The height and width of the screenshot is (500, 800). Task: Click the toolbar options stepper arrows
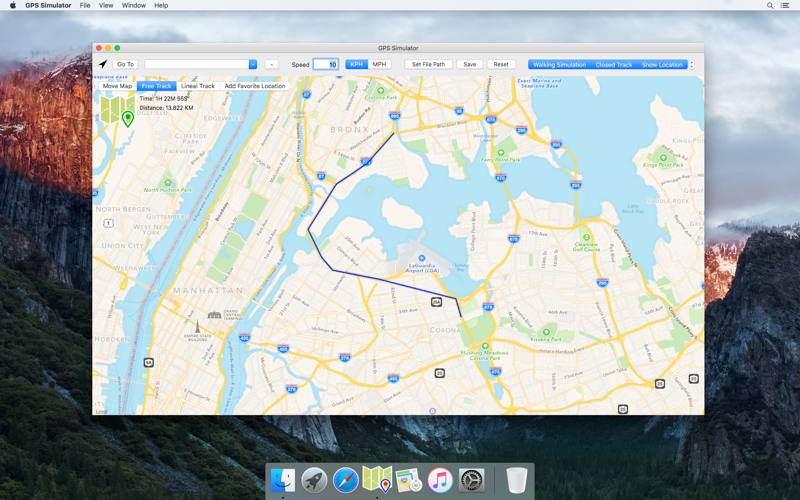[x=691, y=65]
